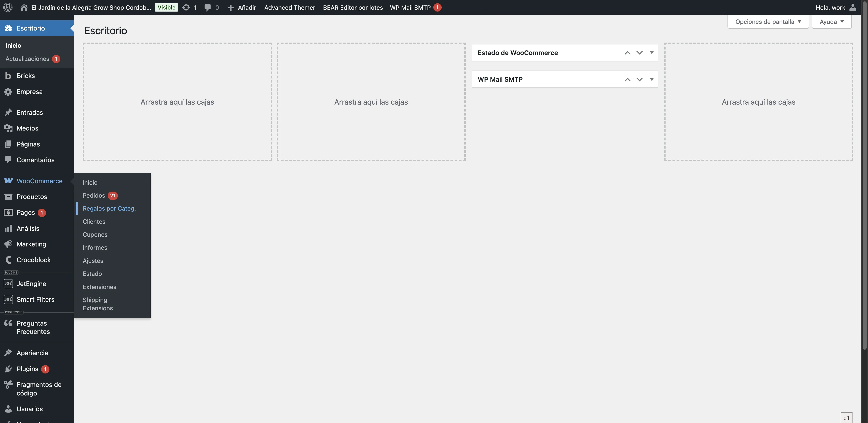Image resolution: width=868 pixels, height=423 pixels.
Task: Select Regalos por Categ. in WooCommerce menu
Action: [109, 208]
